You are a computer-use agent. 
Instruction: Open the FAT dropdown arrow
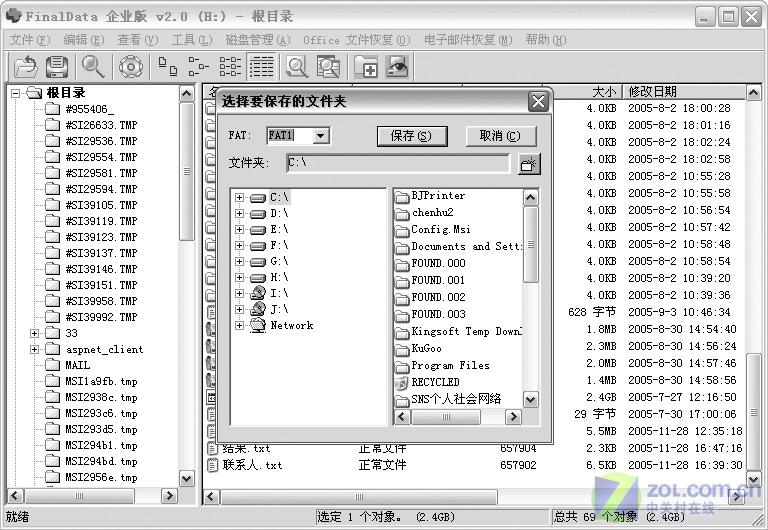(320, 136)
